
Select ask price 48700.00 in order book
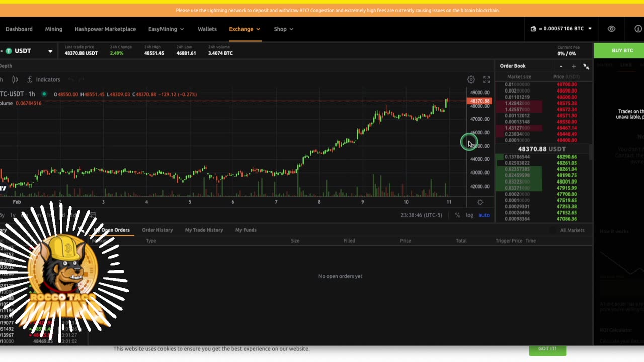pos(567,84)
